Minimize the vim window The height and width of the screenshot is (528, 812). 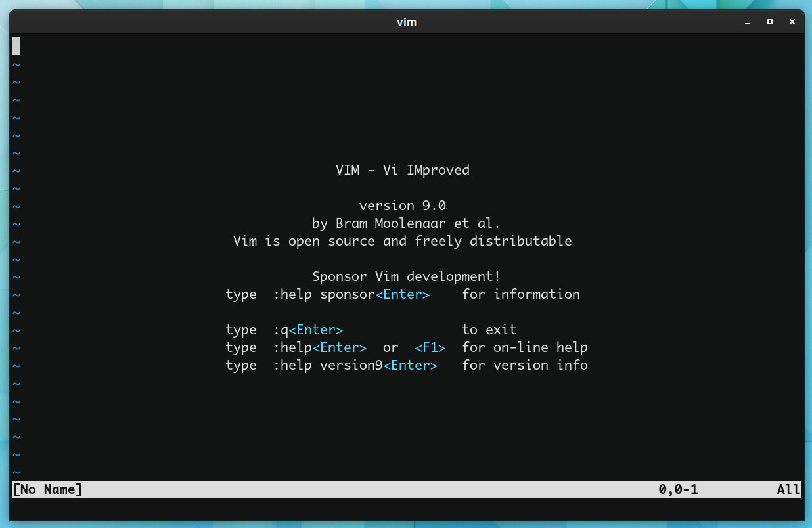pos(748,22)
